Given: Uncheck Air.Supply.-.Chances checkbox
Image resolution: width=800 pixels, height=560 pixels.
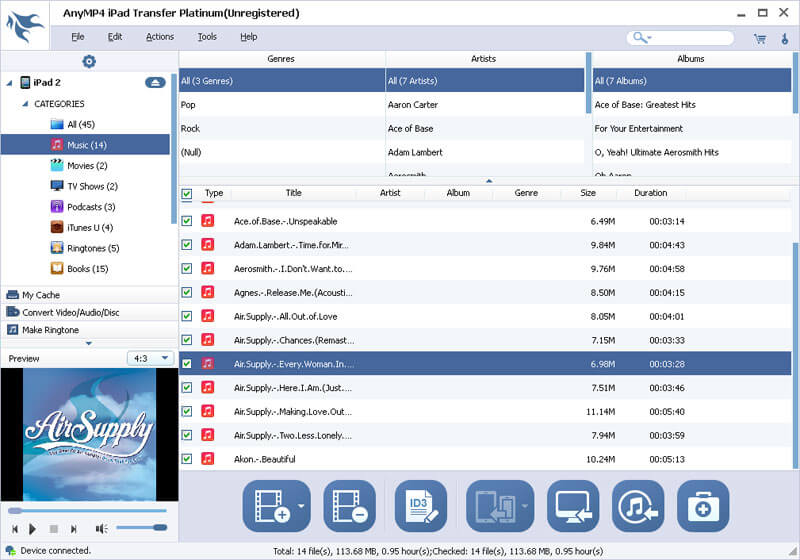Looking at the screenshot, I should pos(187,340).
